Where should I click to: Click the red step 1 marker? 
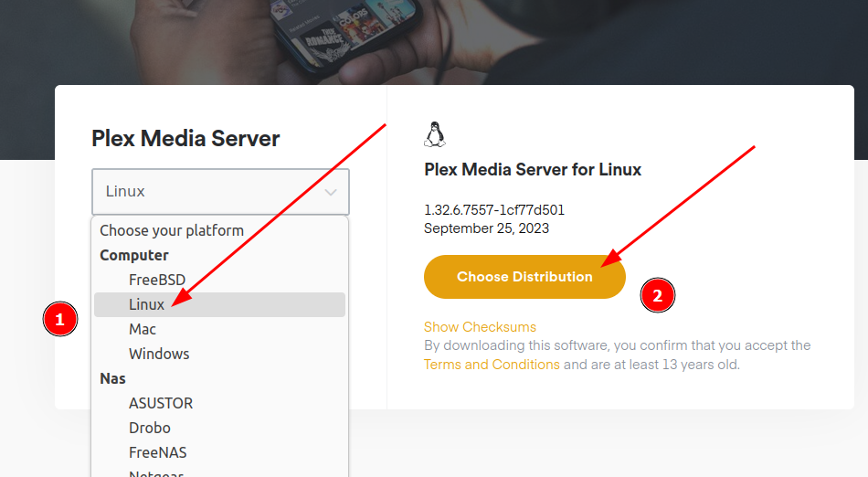coord(60,320)
